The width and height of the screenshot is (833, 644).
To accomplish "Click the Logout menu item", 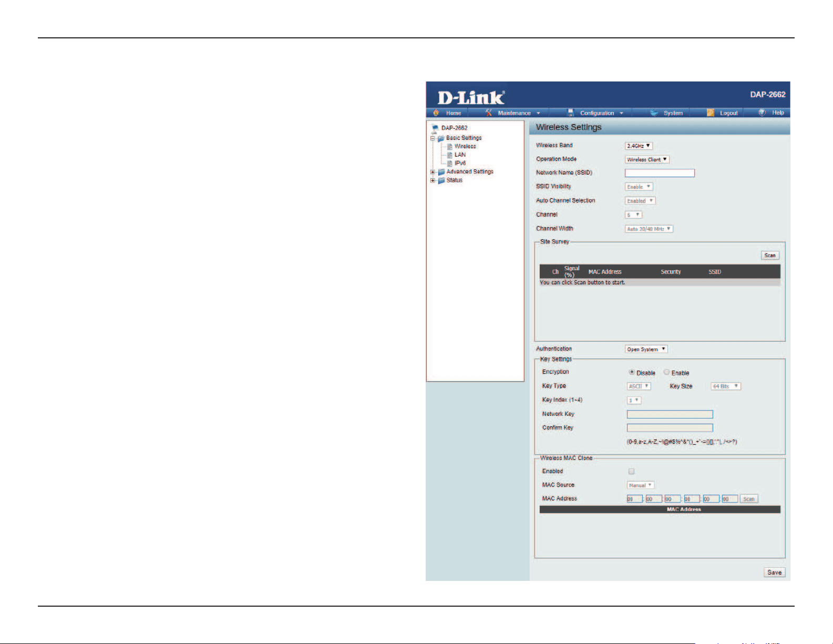I will click(729, 113).
